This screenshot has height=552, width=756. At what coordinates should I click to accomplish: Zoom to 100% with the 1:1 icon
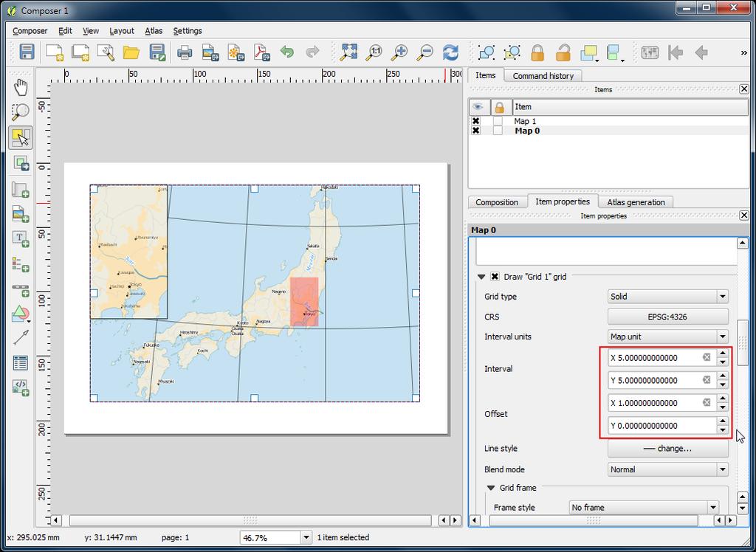coord(374,52)
